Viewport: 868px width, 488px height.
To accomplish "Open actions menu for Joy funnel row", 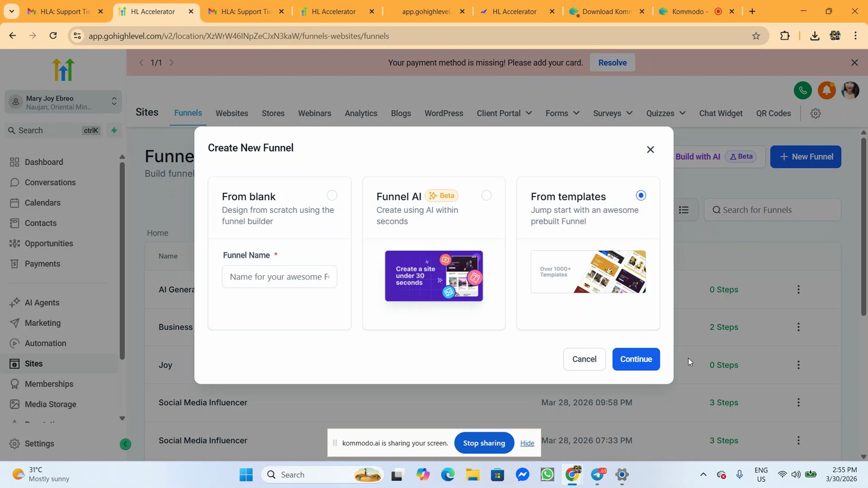I will point(798,365).
